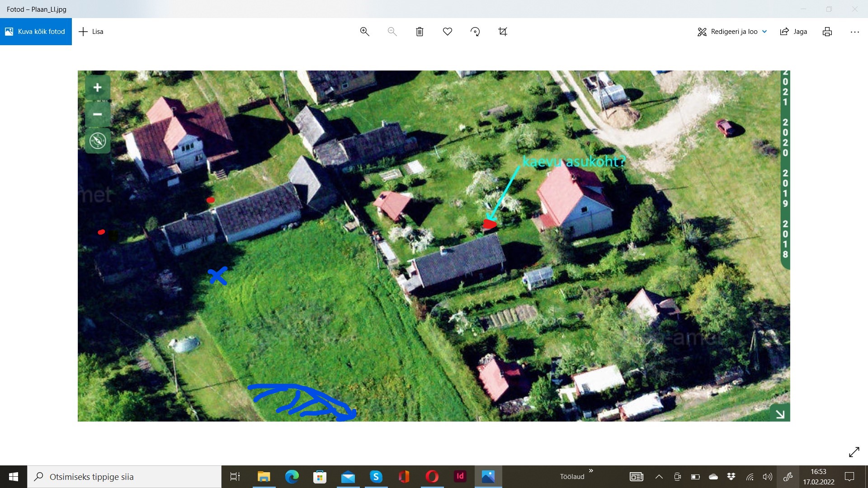This screenshot has height=488, width=868.
Task: Click the zoom in magnifier icon
Action: 364,32
